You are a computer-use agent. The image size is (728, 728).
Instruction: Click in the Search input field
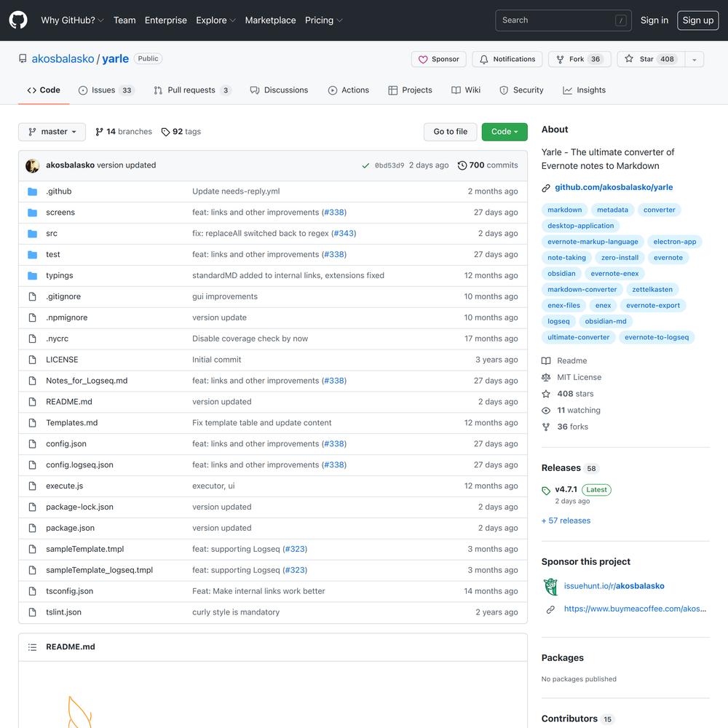pos(563,20)
